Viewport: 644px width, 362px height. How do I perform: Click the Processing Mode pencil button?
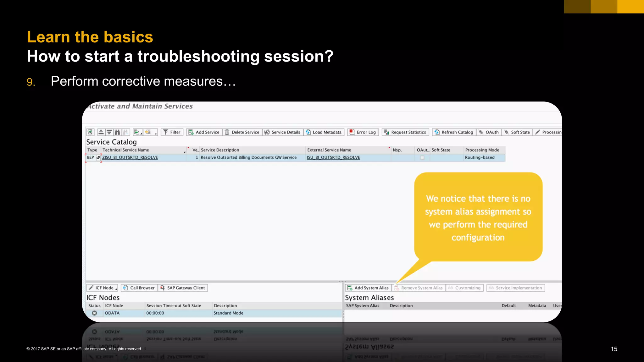pos(548,132)
